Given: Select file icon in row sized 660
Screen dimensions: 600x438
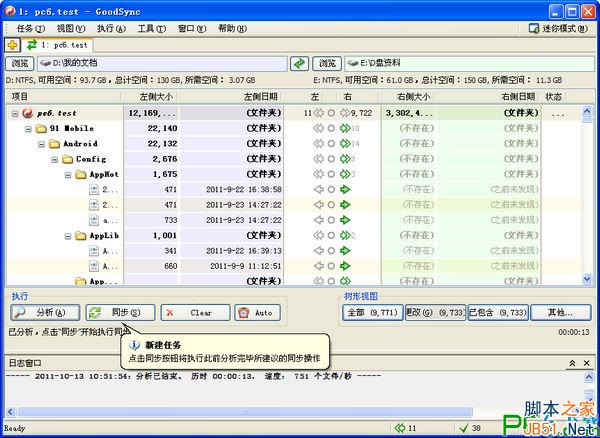Looking at the screenshot, I should tap(94, 266).
